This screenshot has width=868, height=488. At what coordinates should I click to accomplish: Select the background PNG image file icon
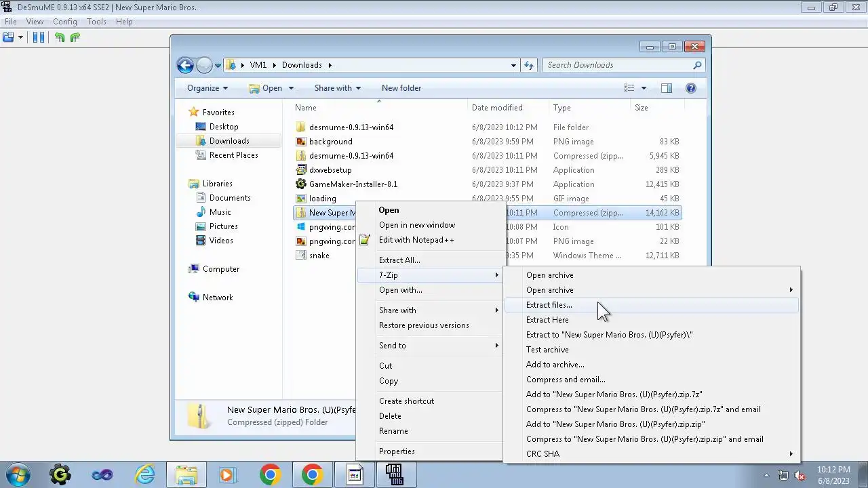(302, 142)
